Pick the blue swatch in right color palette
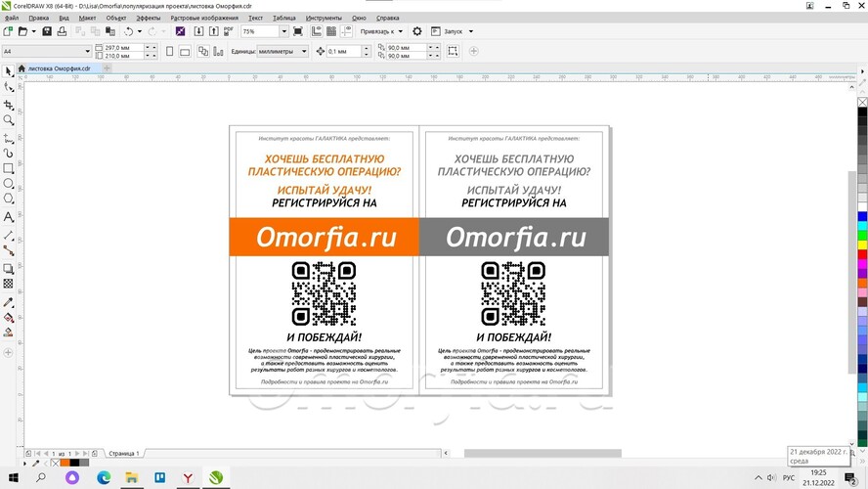Viewport: 868px width, 489px height. (862, 216)
